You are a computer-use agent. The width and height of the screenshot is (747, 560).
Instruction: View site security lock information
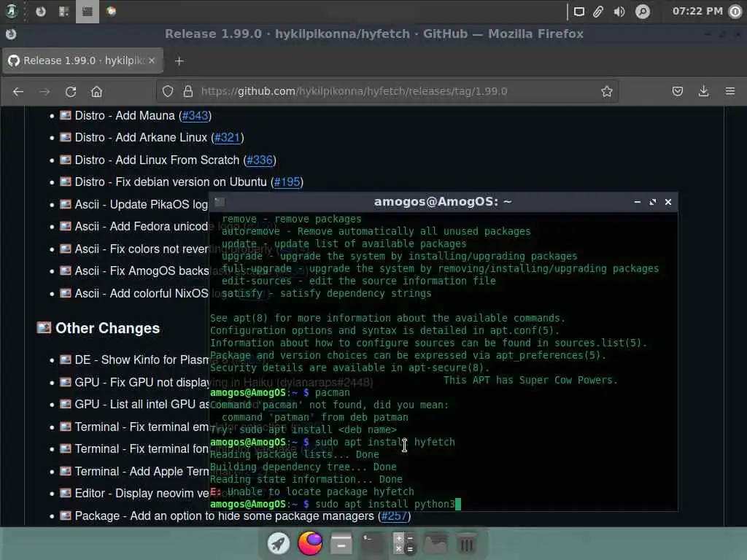pyautogui.click(x=188, y=91)
